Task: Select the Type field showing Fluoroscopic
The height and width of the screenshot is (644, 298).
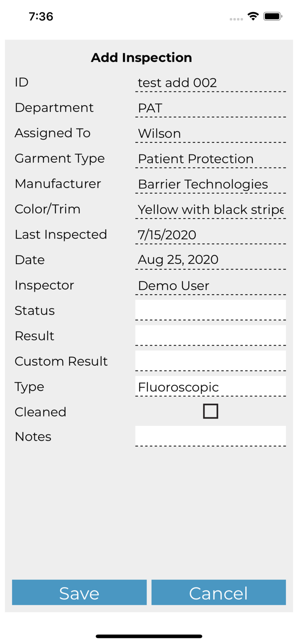Action: coord(210,386)
